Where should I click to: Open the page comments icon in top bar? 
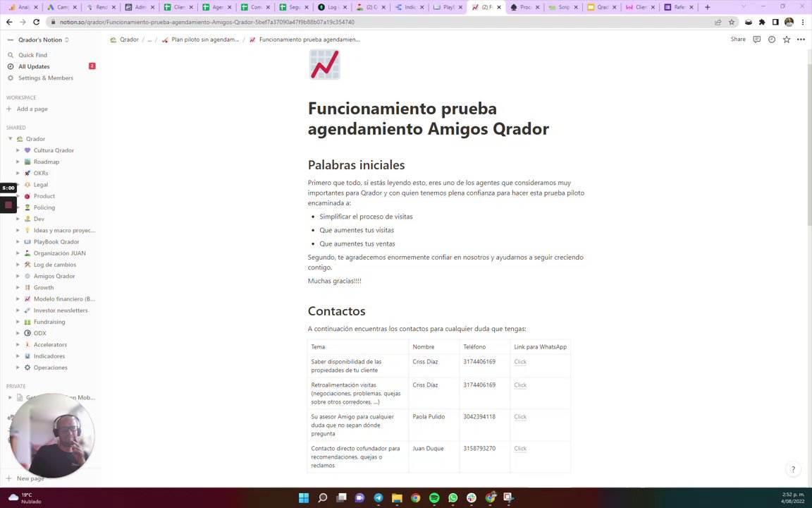(x=756, y=40)
